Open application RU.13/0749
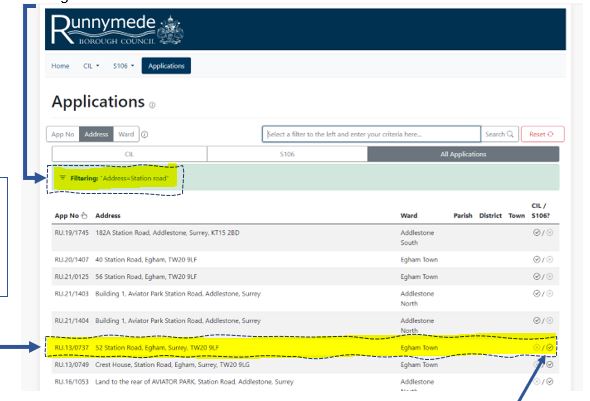The height and width of the screenshot is (401, 590). [x=71, y=365]
